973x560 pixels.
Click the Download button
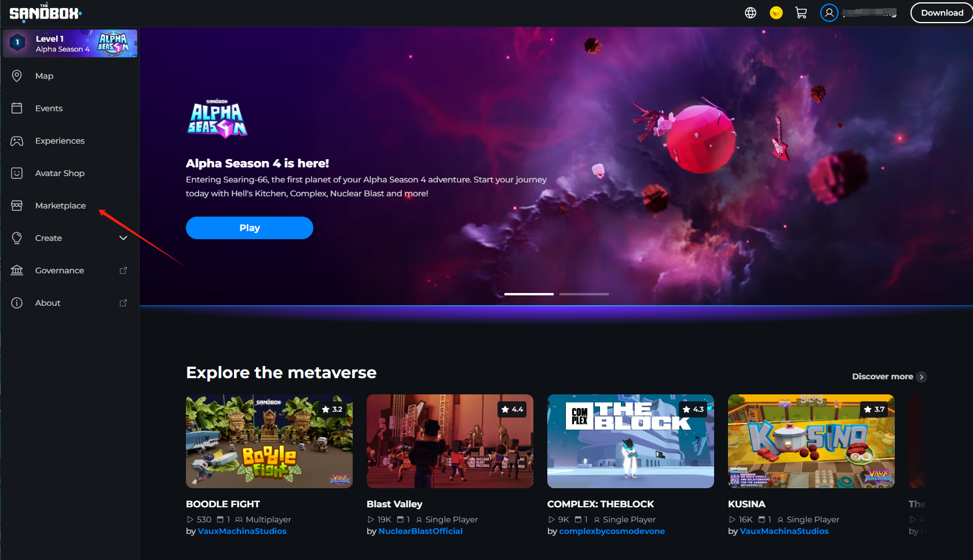tap(942, 13)
